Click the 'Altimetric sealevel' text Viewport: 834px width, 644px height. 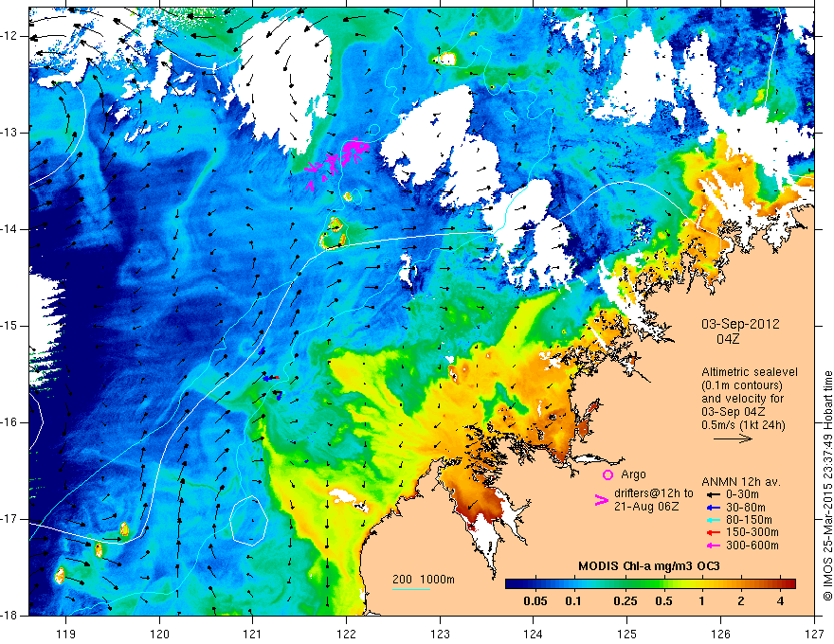749,372
